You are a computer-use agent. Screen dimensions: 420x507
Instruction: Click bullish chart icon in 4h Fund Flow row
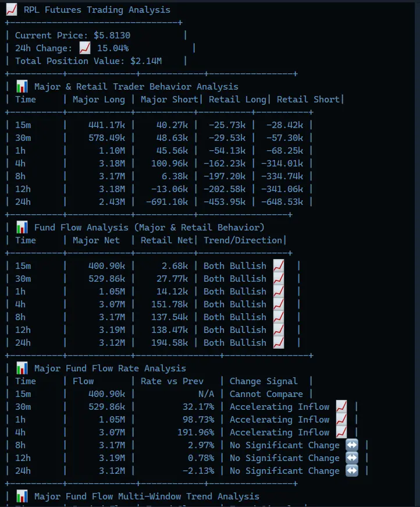[279, 304]
